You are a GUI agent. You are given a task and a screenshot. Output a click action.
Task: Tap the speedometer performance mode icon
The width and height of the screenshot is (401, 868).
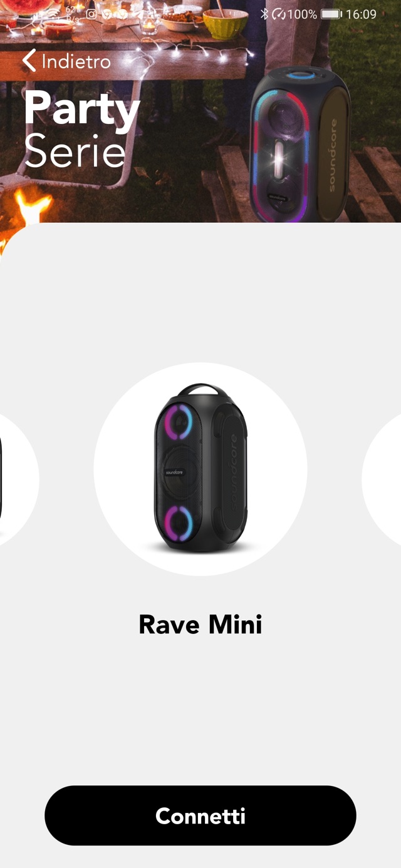[x=279, y=14]
